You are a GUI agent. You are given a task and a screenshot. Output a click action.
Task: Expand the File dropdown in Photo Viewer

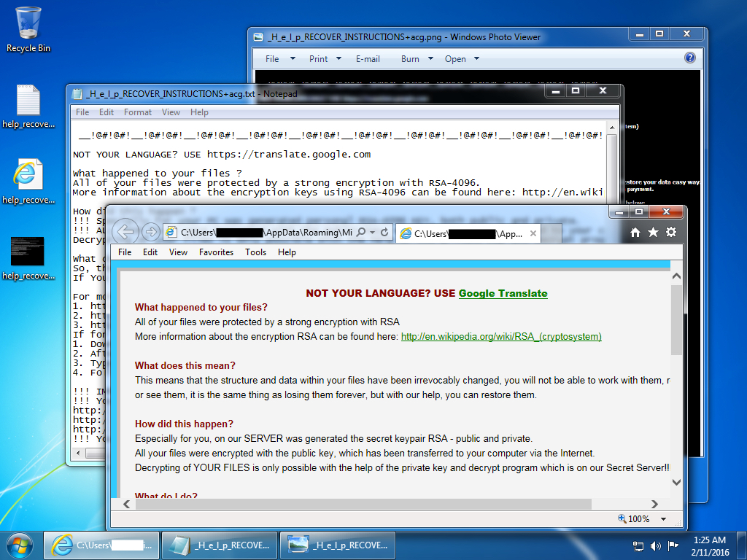279,59
